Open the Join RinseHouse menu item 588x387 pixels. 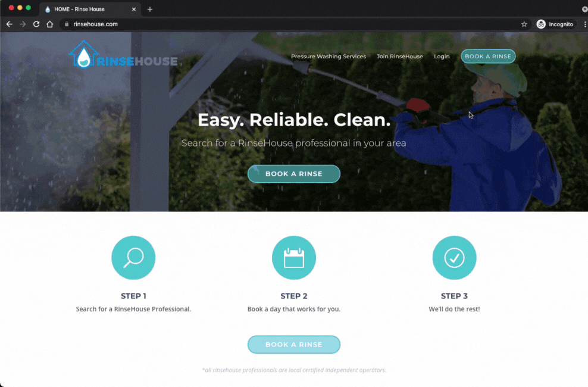[399, 57]
